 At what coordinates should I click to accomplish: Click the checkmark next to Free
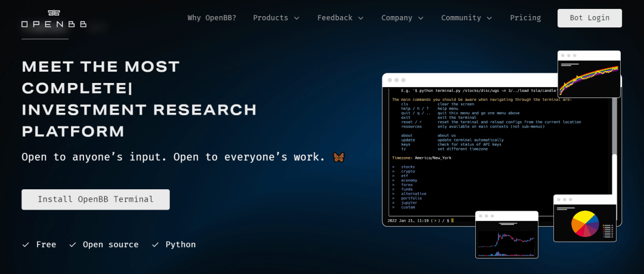(x=26, y=245)
